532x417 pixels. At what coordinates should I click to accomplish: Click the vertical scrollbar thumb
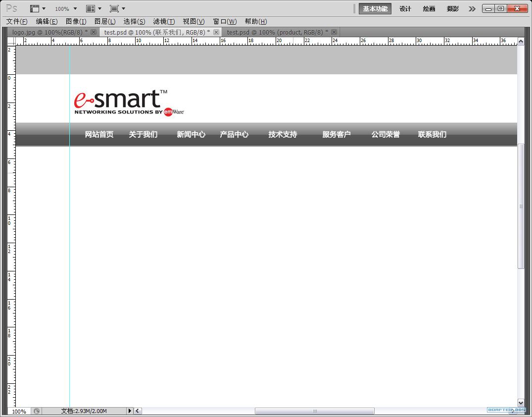coord(521,206)
